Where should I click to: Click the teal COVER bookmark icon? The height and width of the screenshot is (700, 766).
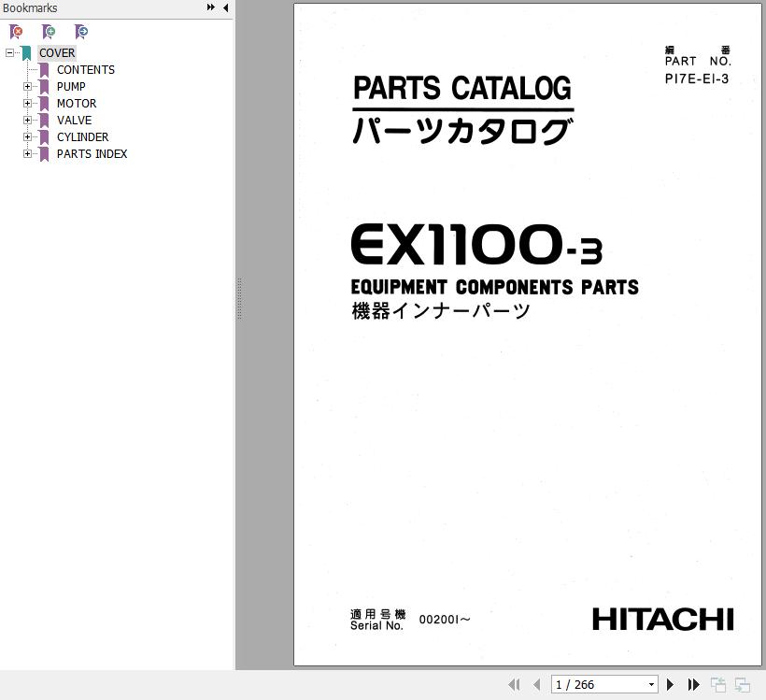[26, 52]
